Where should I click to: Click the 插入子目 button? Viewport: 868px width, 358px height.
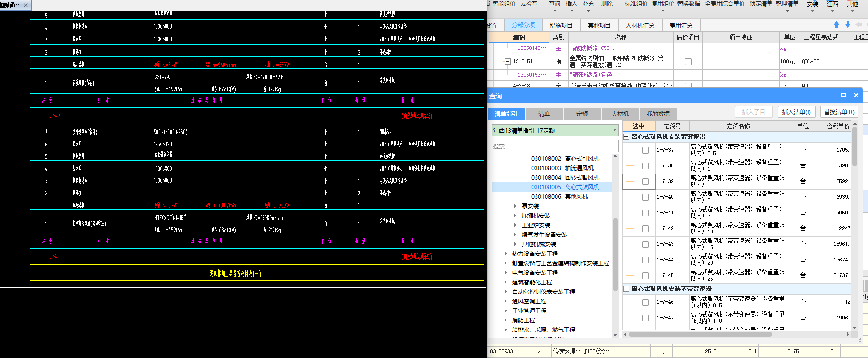coord(754,112)
